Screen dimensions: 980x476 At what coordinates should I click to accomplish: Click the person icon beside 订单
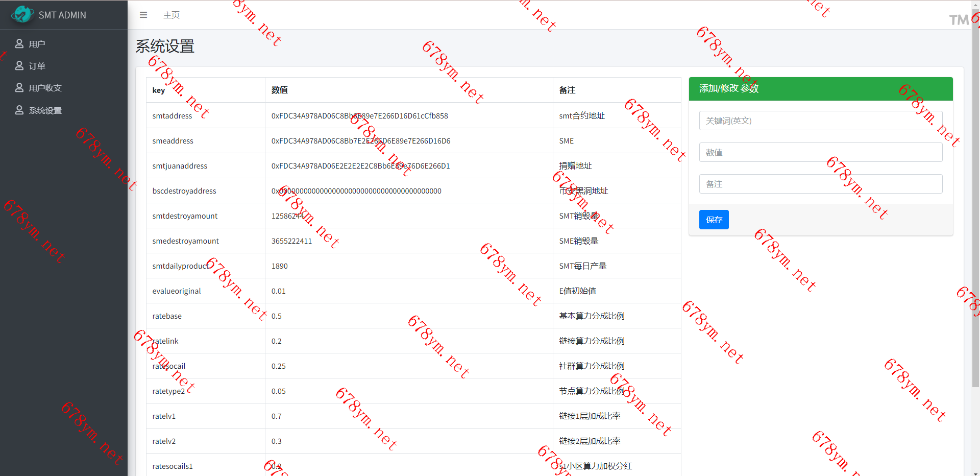pyautogui.click(x=19, y=66)
